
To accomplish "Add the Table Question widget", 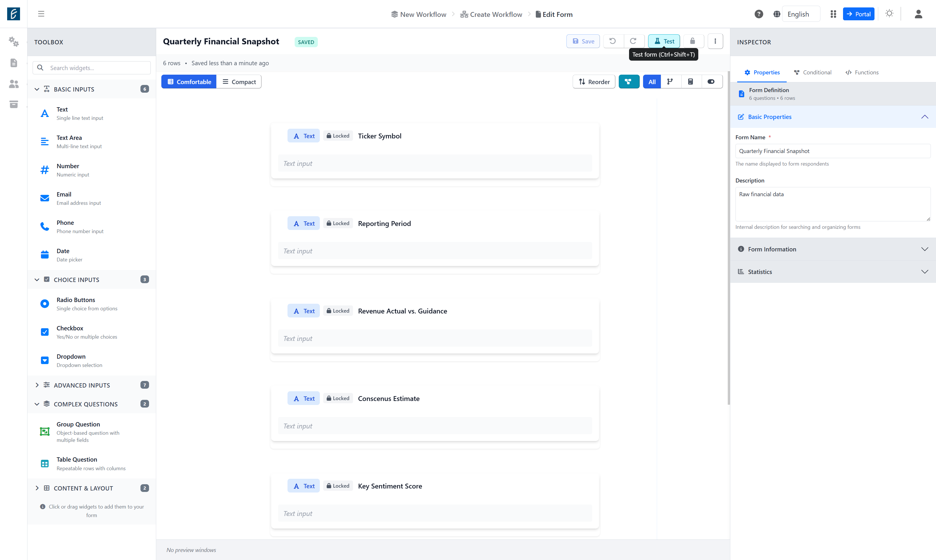I will coord(91,464).
